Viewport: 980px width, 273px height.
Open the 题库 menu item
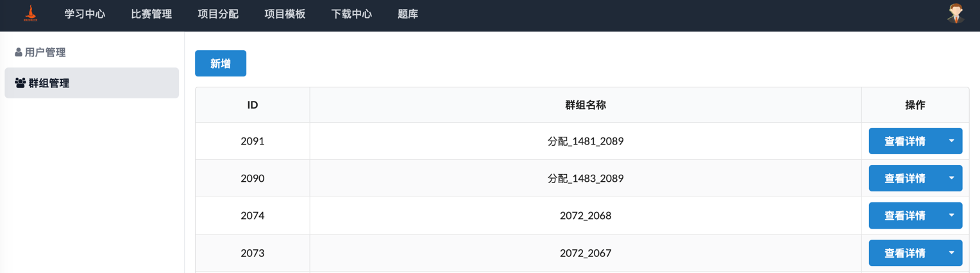pos(408,14)
